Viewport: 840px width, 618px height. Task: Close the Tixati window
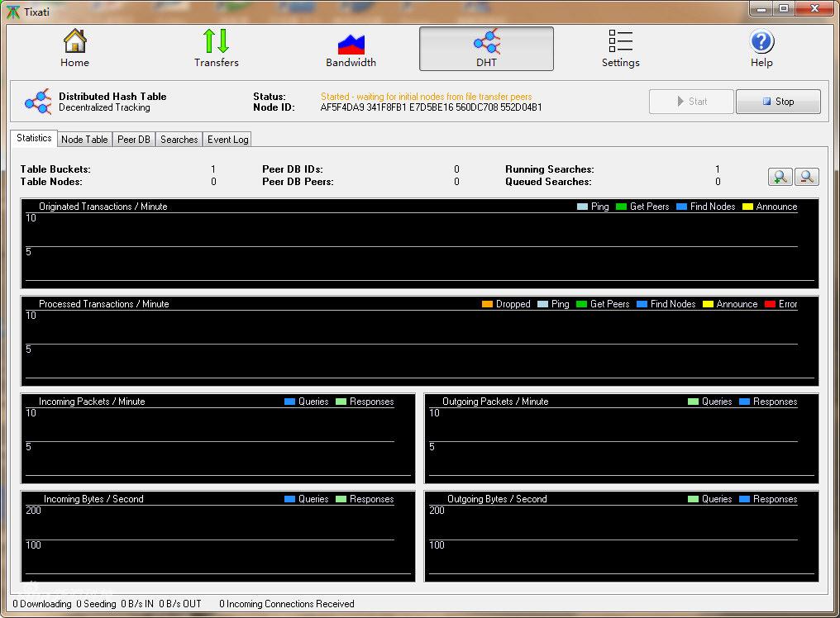(x=815, y=9)
